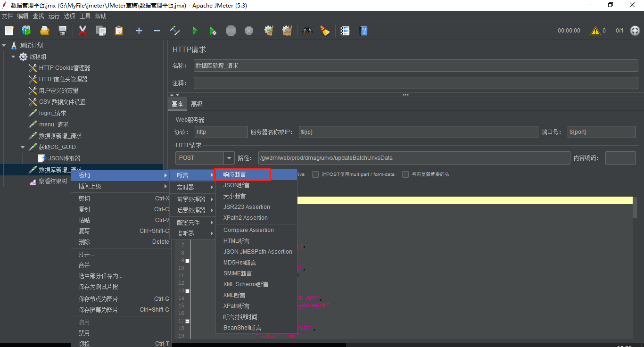The height and width of the screenshot is (347, 644).
Task: Click the Clear all results icon
Action: tap(287, 31)
